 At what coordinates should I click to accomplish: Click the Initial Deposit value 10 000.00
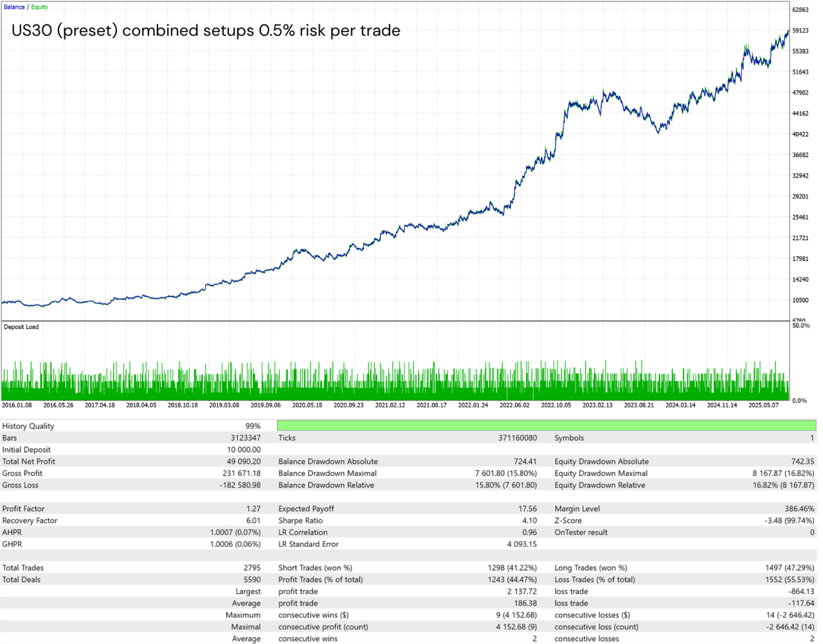[244, 450]
